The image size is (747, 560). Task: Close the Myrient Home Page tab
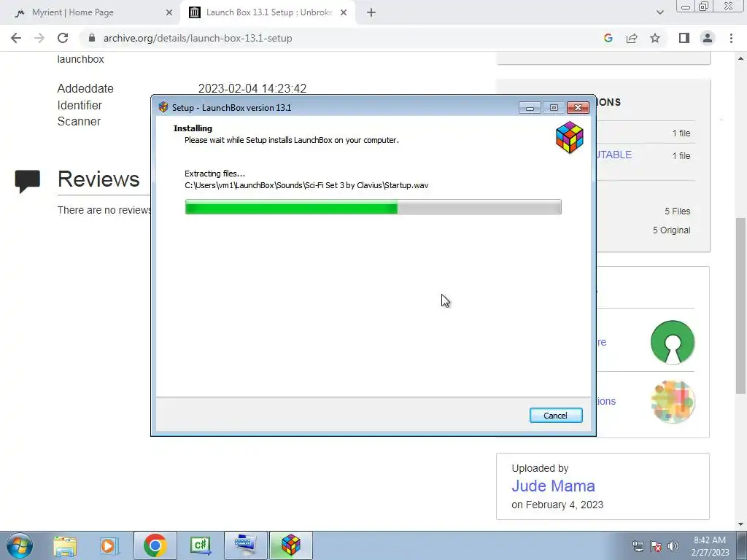(169, 13)
